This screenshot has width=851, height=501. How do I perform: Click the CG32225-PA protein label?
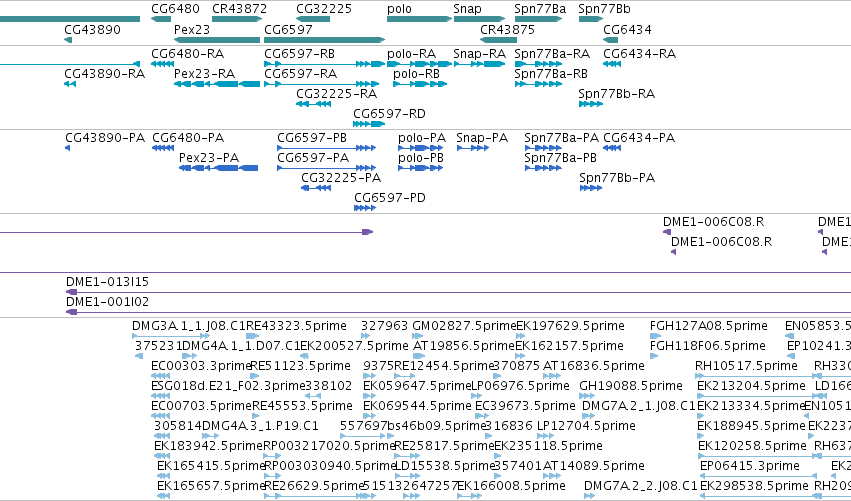click(341, 177)
